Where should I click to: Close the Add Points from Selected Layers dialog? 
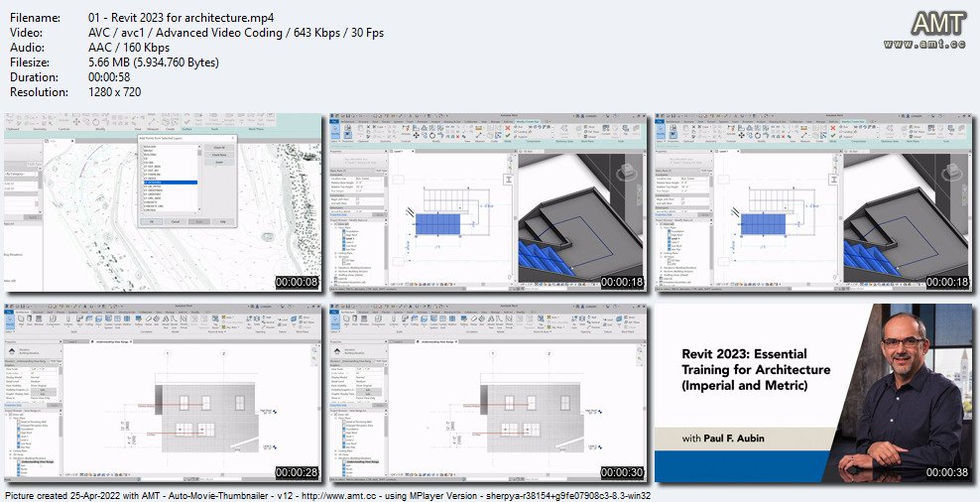coord(232,138)
